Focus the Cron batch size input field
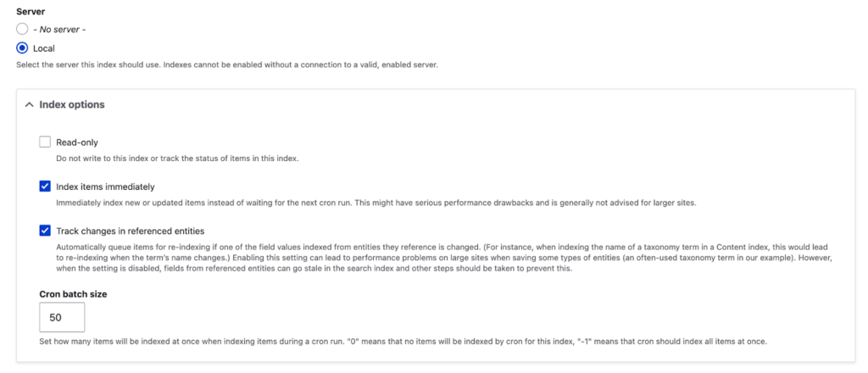 [62, 318]
